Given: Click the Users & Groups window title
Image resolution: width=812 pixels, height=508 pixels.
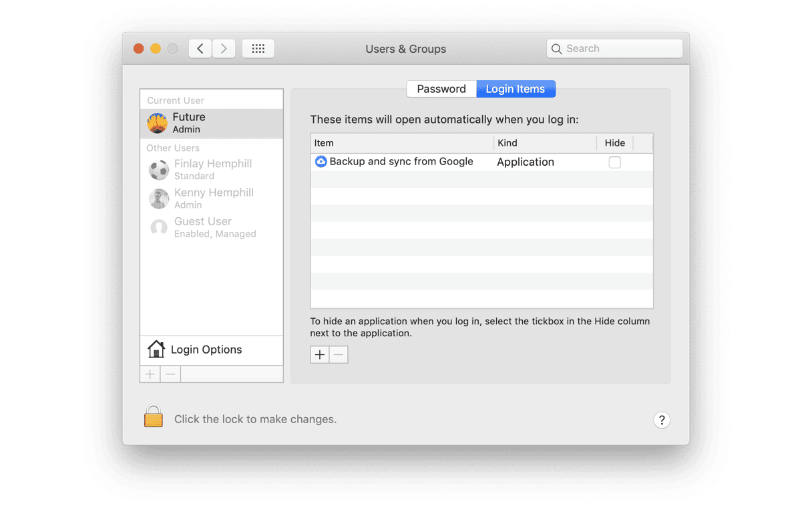Looking at the screenshot, I should click(406, 49).
